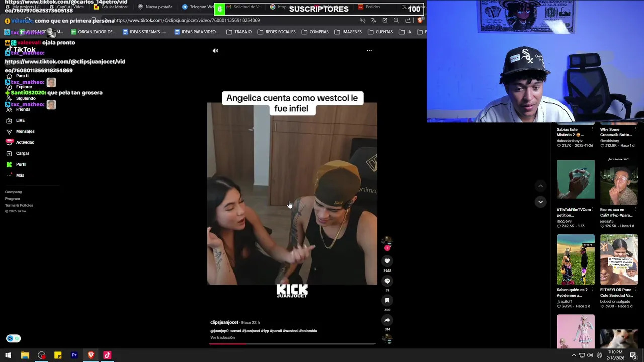Image resolution: width=644 pixels, height=362 pixels.
Task: Open Adobe Premiere Pro from taskbar
Action: (x=74, y=355)
